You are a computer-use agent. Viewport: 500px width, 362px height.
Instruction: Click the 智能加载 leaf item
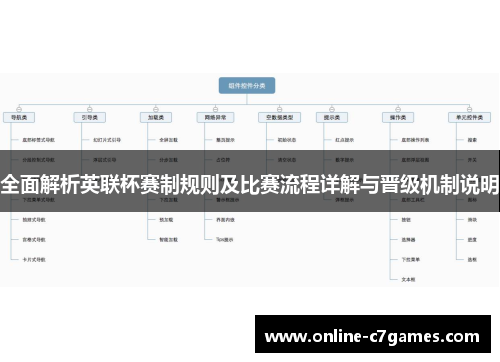coord(169,240)
